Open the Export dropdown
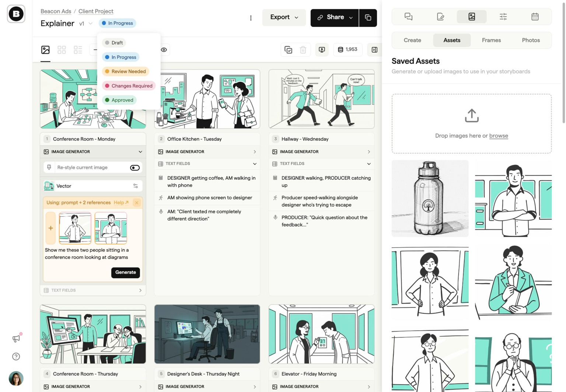Viewport: 566px width, 392px height. pos(283,17)
